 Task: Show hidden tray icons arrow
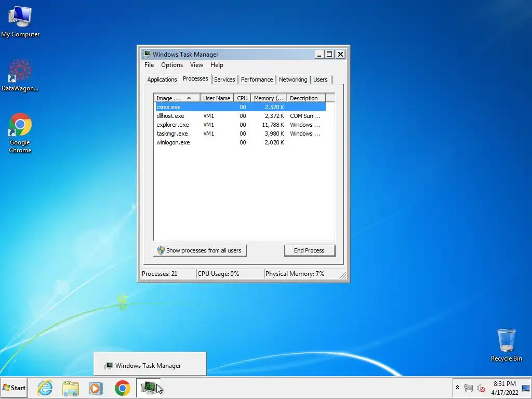point(457,387)
